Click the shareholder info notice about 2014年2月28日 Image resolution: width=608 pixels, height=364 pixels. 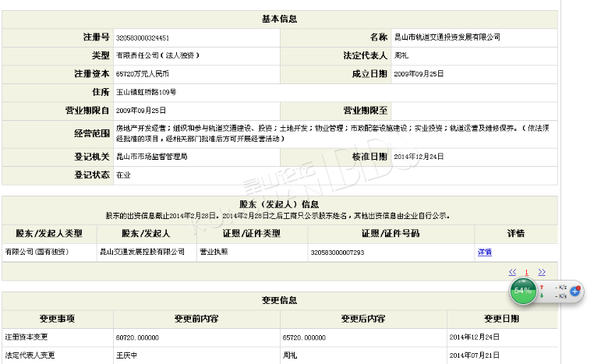point(277,216)
